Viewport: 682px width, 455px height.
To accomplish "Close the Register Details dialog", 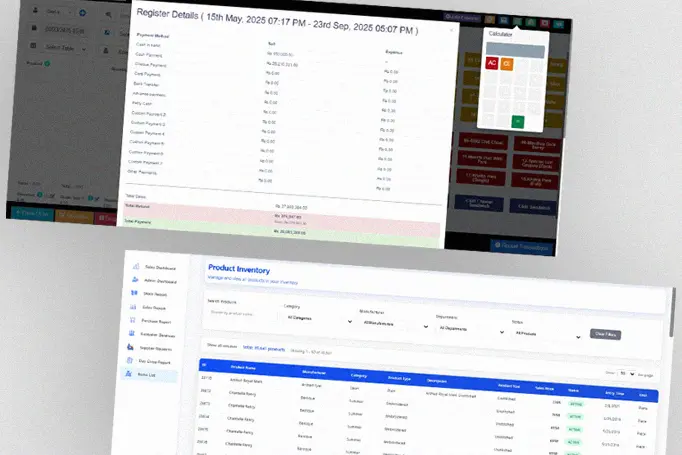I will tap(452, 31).
